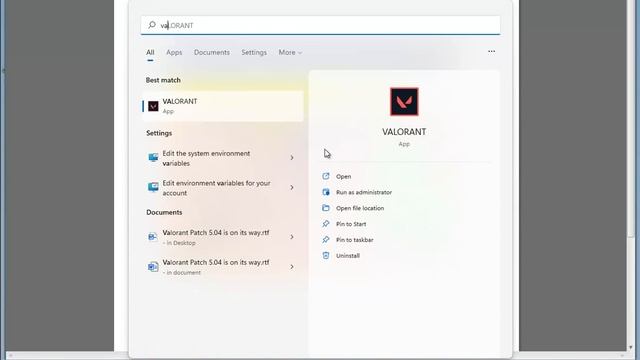Click the Open action icon

pyautogui.click(x=326, y=176)
